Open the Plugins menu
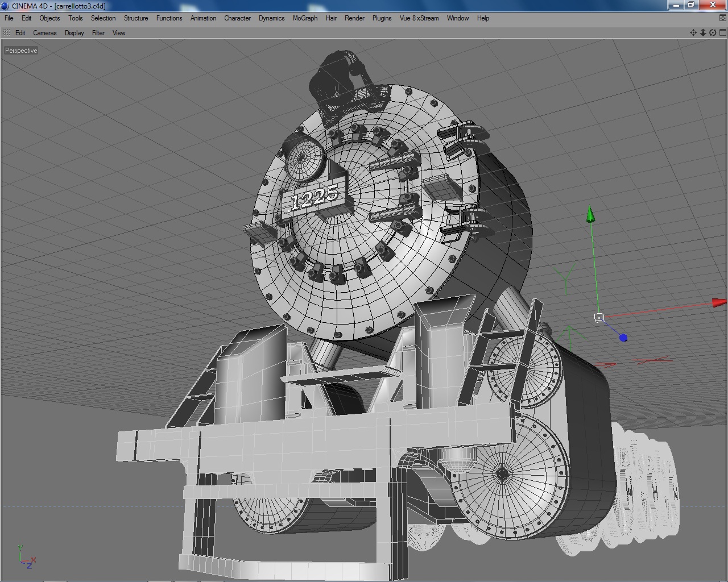 click(382, 18)
